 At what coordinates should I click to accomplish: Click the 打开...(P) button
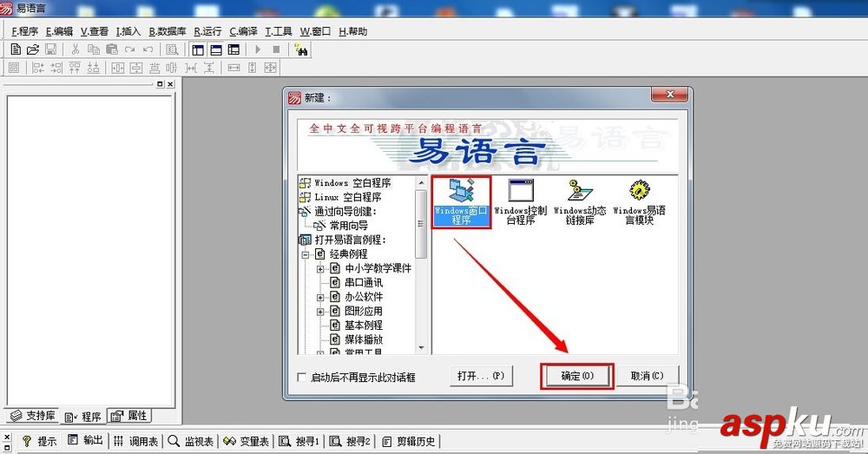point(481,376)
